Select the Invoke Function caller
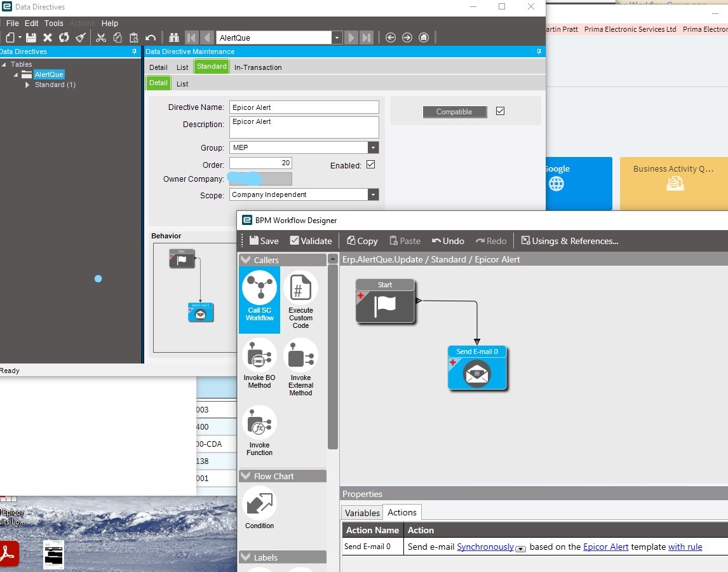 [x=260, y=431]
